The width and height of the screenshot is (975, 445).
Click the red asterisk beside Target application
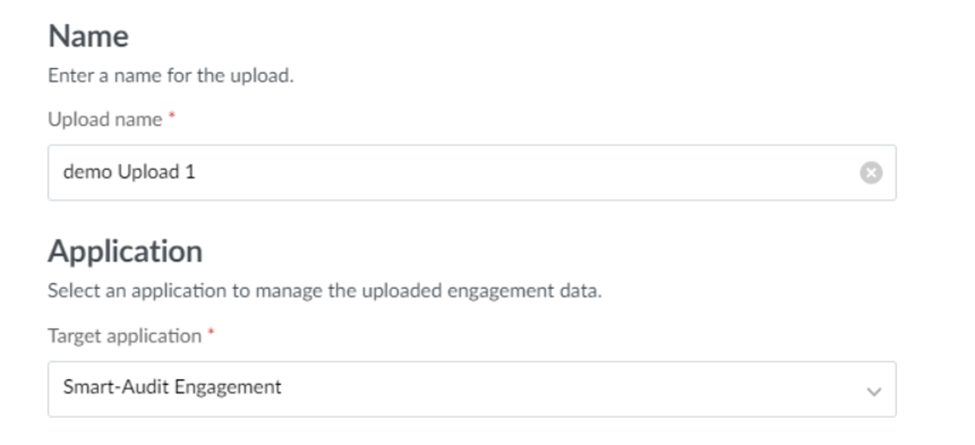[x=211, y=335]
